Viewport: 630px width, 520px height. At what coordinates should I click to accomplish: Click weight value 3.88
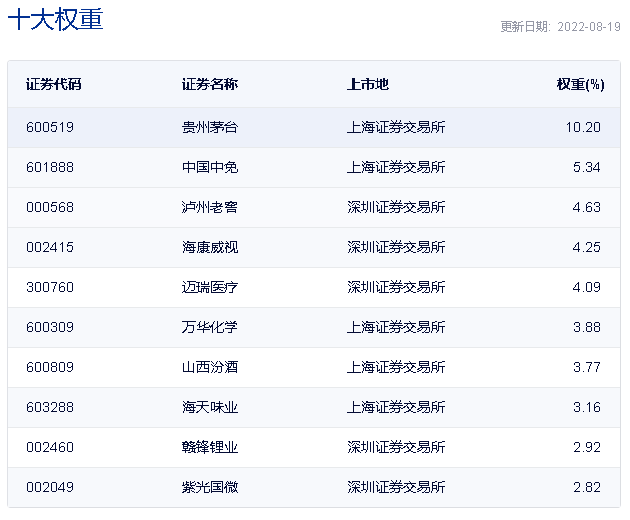(587, 327)
